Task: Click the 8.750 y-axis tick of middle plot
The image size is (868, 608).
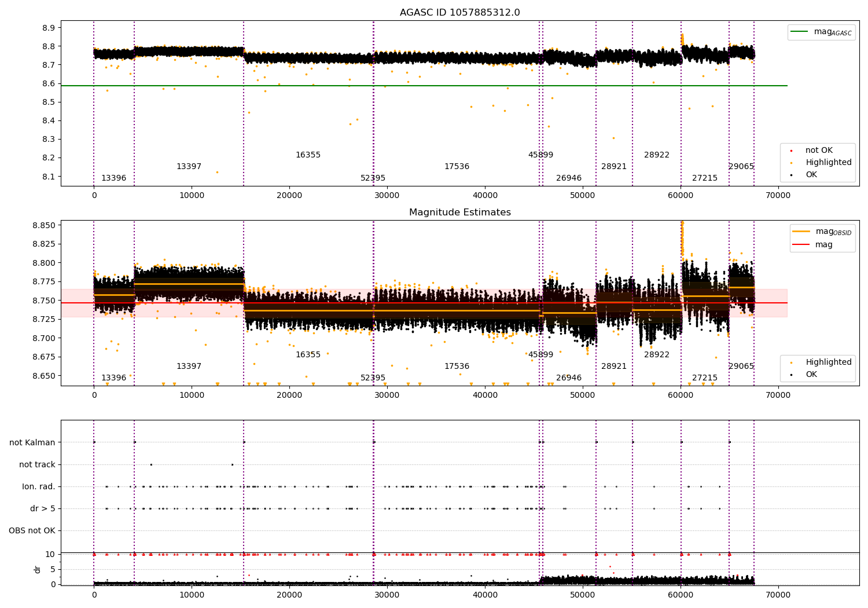Action: click(44, 301)
